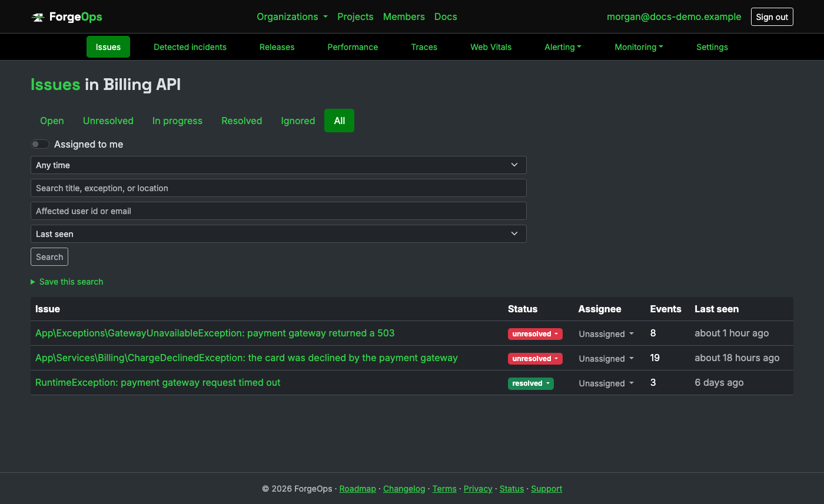The image size is (824, 504).
Task: Open the Docs link in the top navigation
Action: (x=446, y=16)
